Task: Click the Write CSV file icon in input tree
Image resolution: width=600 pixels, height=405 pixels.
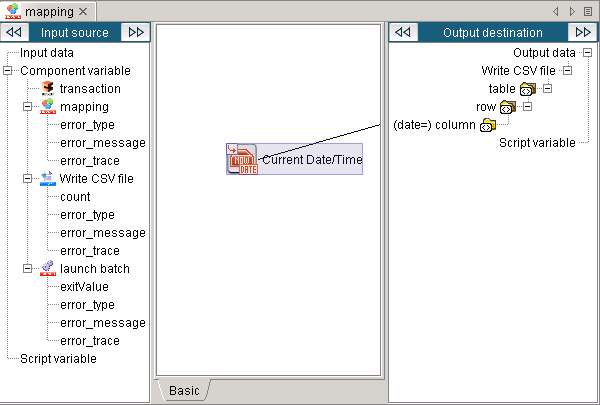Action: [x=47, y=179]
